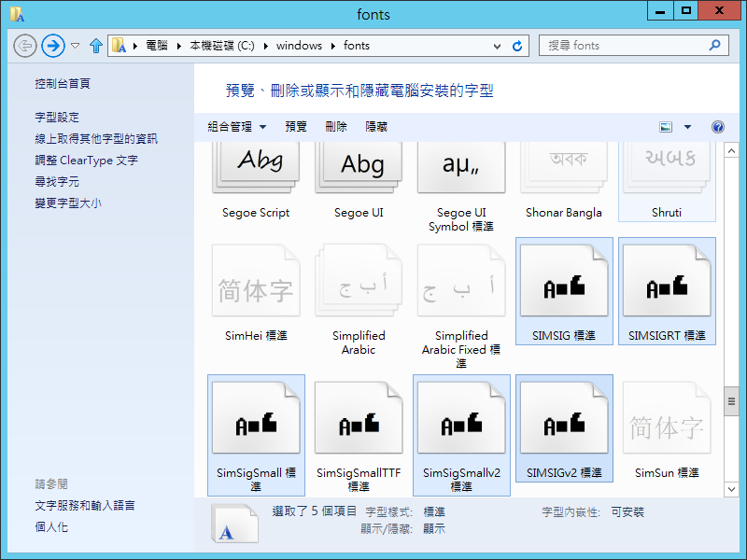Click 隱藏 toolbar button

tap(376, 127)
